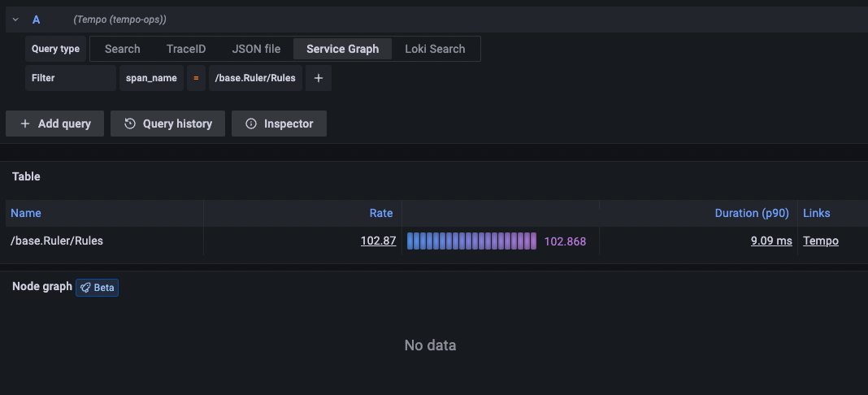Sort the table by Name column
The width and height of the screenshot is (868, 395).
pos(26,213)
